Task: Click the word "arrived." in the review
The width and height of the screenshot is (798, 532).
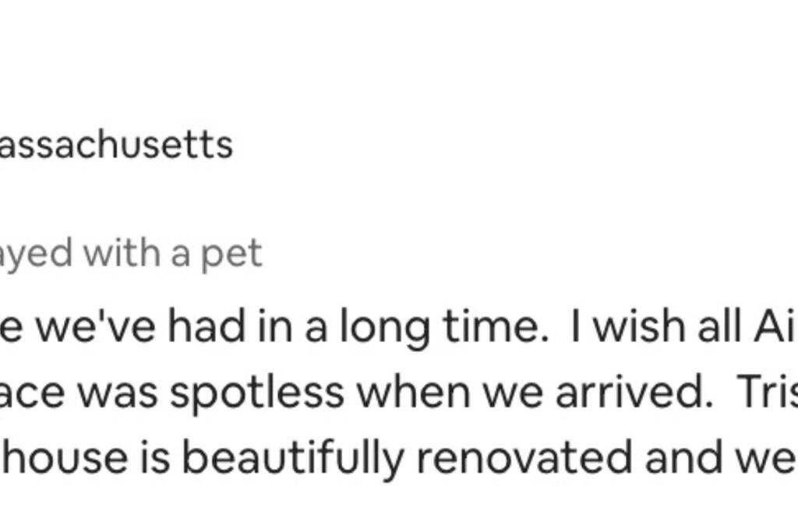Action: click(634, 393)
